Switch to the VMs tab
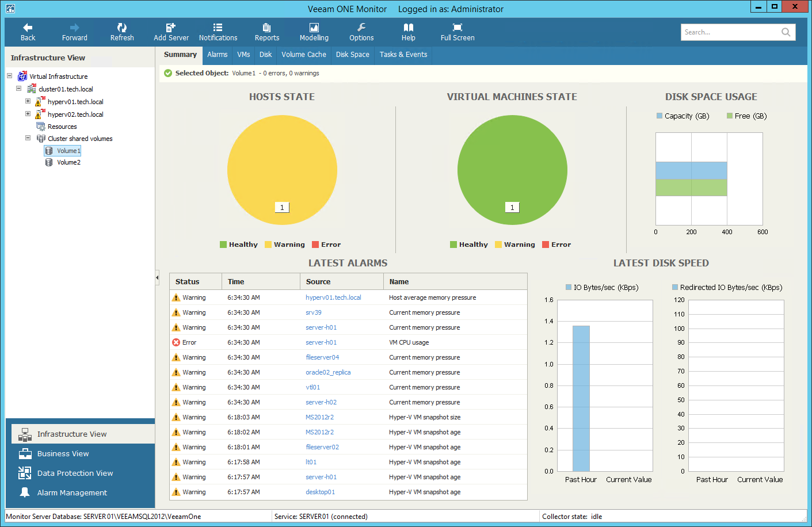This screenshot has width=812, height=527. click(243, 55)
